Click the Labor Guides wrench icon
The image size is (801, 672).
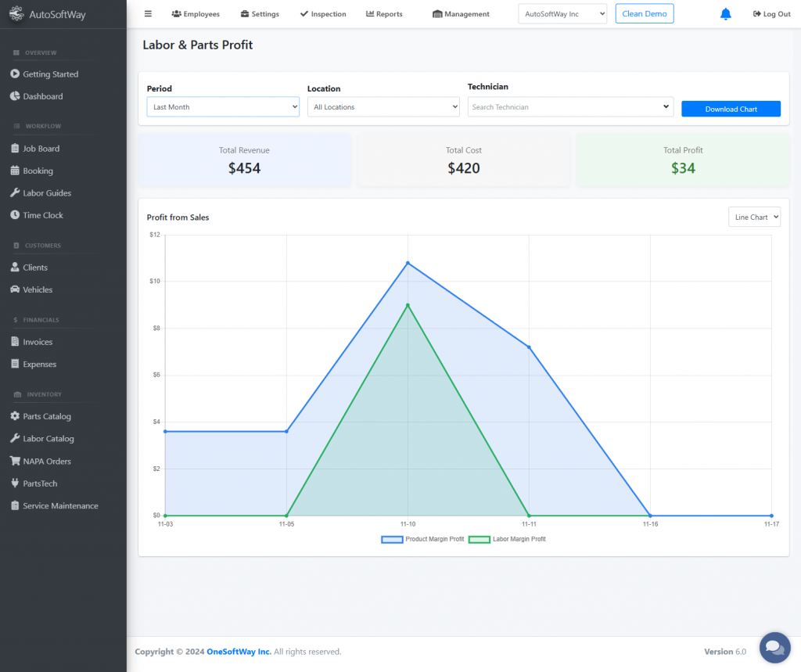pos(15,193)
